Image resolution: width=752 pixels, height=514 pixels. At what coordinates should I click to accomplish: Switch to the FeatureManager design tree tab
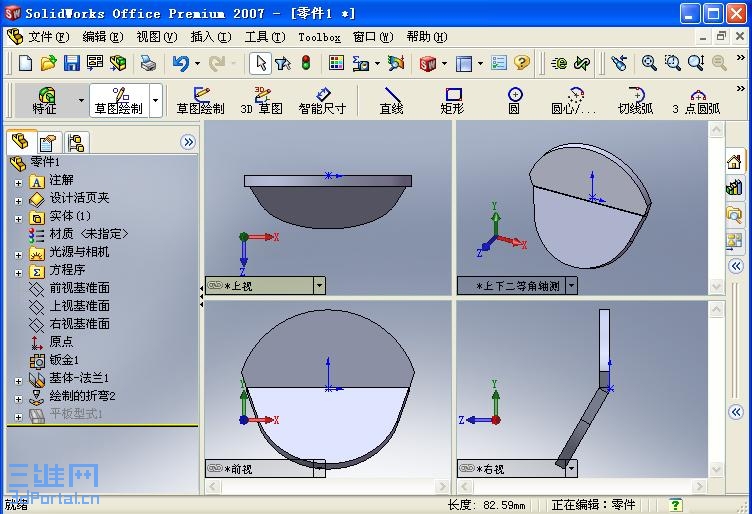[21, 142]
